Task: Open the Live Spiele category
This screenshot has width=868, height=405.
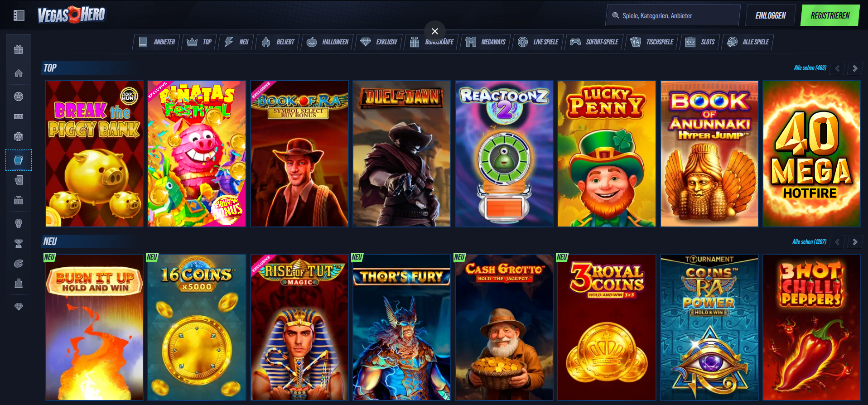Action: [x=538, y=42]
